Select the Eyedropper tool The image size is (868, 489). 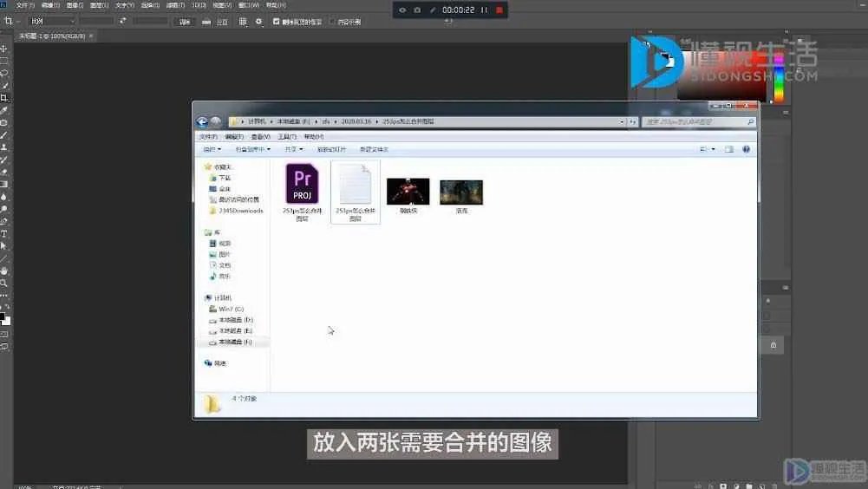click(x=3, y=110)
